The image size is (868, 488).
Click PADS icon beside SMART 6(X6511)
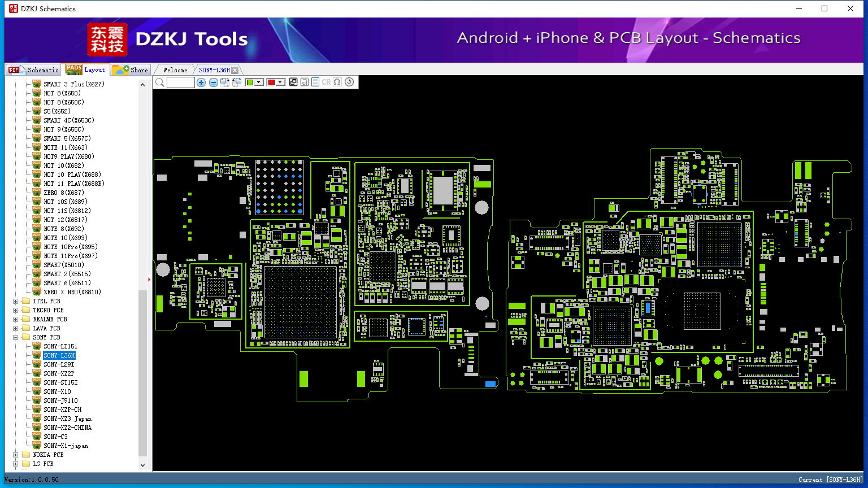(x=36, y=282)
